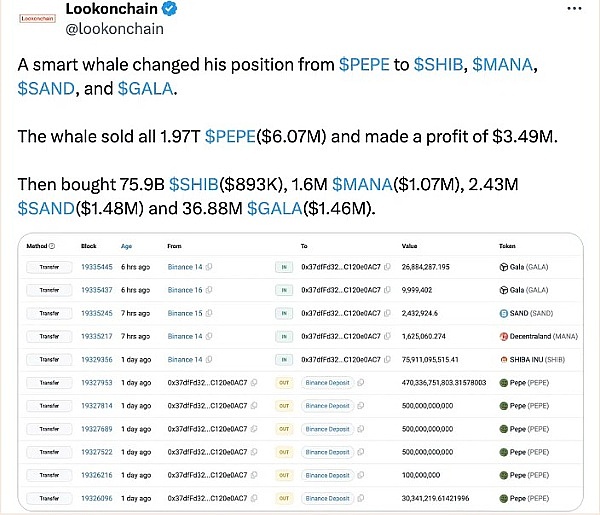Open the $GALA cashtag with $1.46M
The width and height of the screenshot is (600, 515).
[274, 208]
